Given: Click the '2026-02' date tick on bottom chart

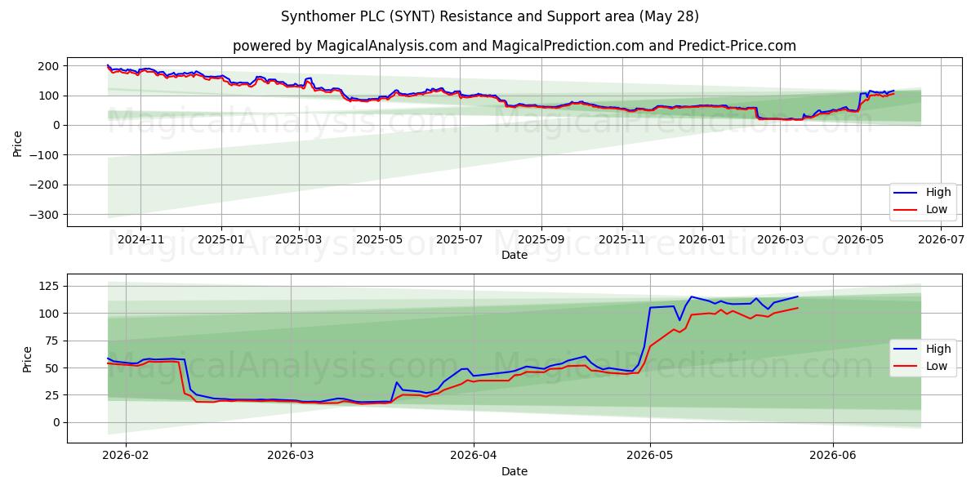Looking at the screenshot, I should click(127, 456).
